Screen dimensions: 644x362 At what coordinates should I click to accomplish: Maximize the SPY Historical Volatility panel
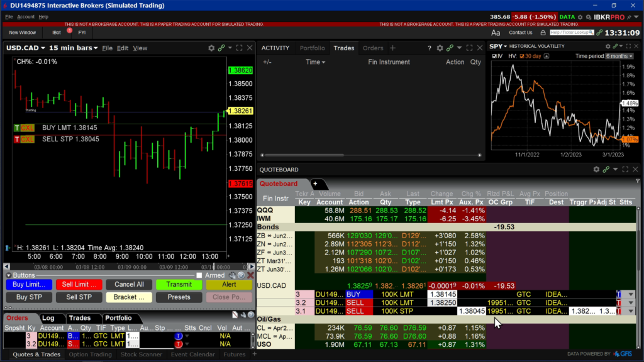(x=628, y=47)
